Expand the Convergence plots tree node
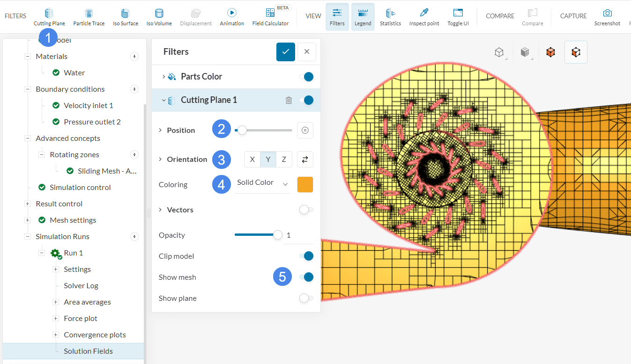 tap(55, 335)
